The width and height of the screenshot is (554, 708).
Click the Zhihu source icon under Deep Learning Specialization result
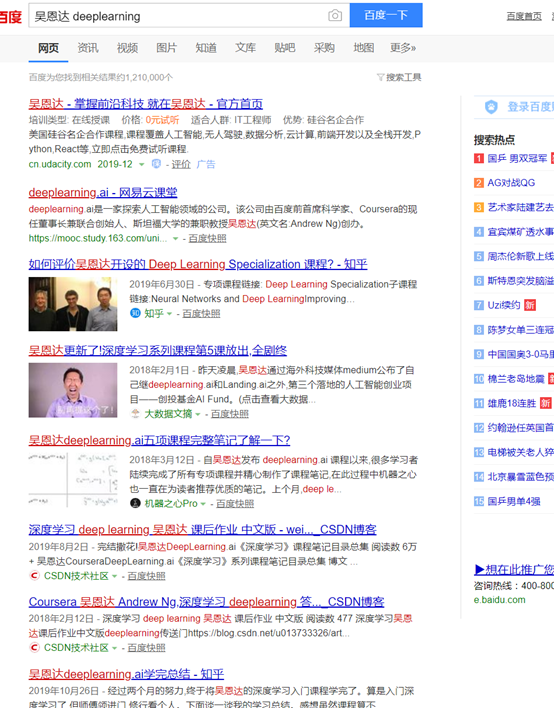pos(135,313)
